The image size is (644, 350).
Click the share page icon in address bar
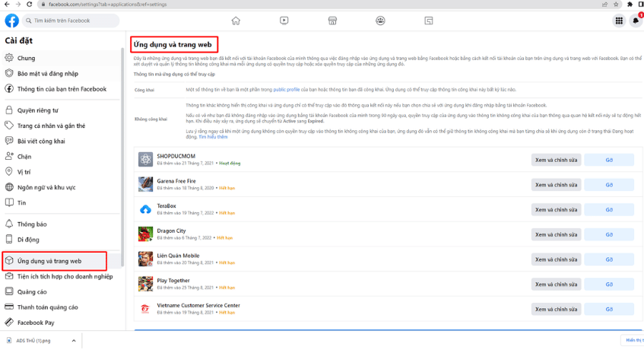pyautogui.click(x=604, y=5)
